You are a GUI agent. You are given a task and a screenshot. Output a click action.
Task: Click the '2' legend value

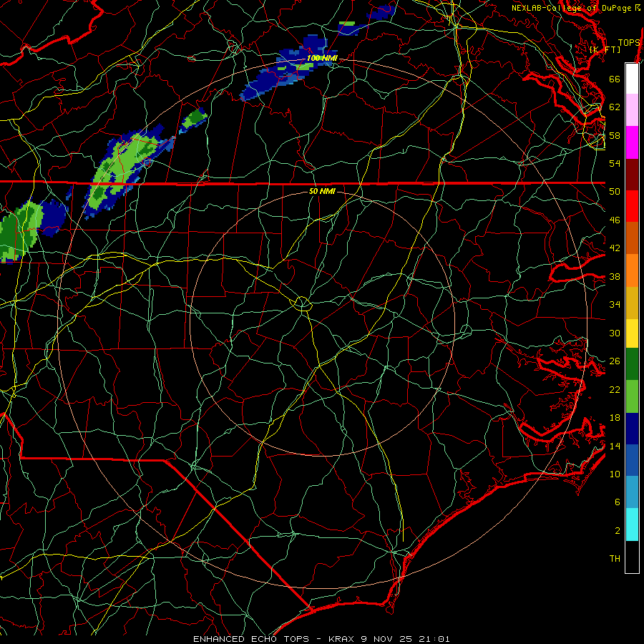pos(618,530)
